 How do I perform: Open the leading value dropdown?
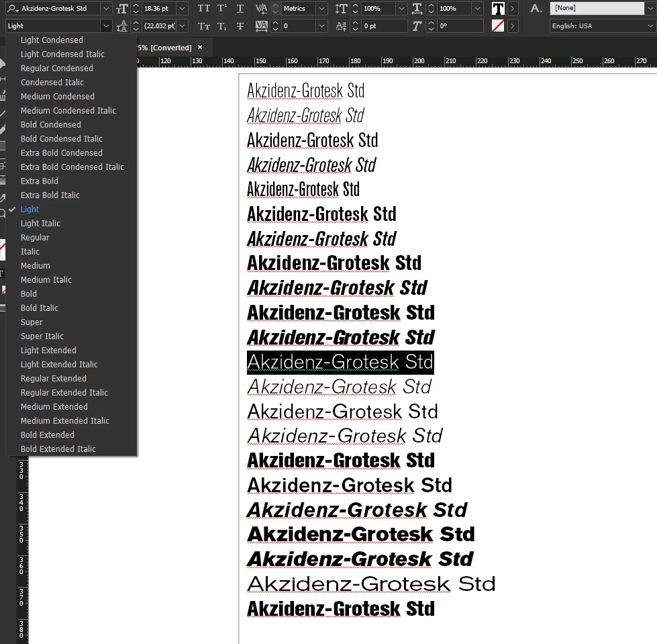182,26
